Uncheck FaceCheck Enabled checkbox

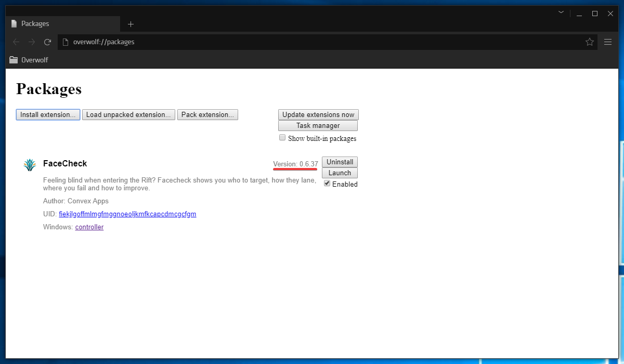click(327, 184)
